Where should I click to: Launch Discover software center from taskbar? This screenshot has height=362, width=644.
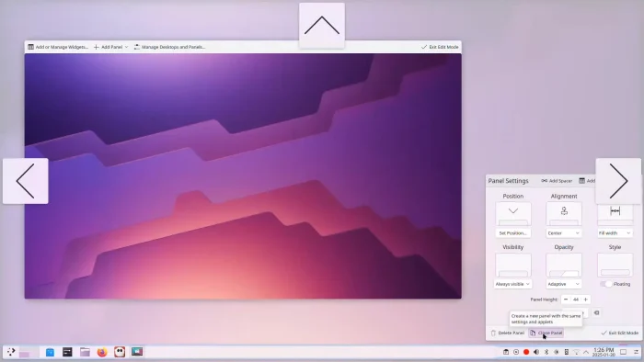50,352
